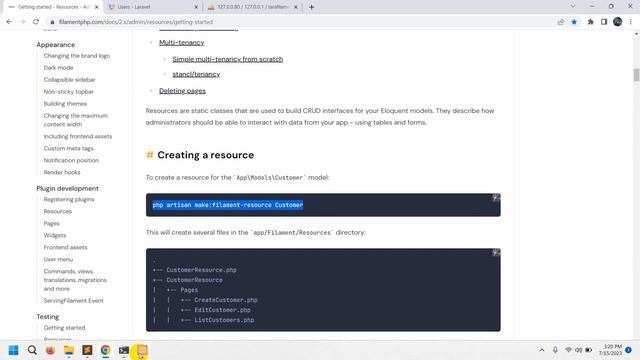The width and height of the screenshot is (640, 360).
Task: Click the Appearance section heading
Action: [x=56, y=45]
